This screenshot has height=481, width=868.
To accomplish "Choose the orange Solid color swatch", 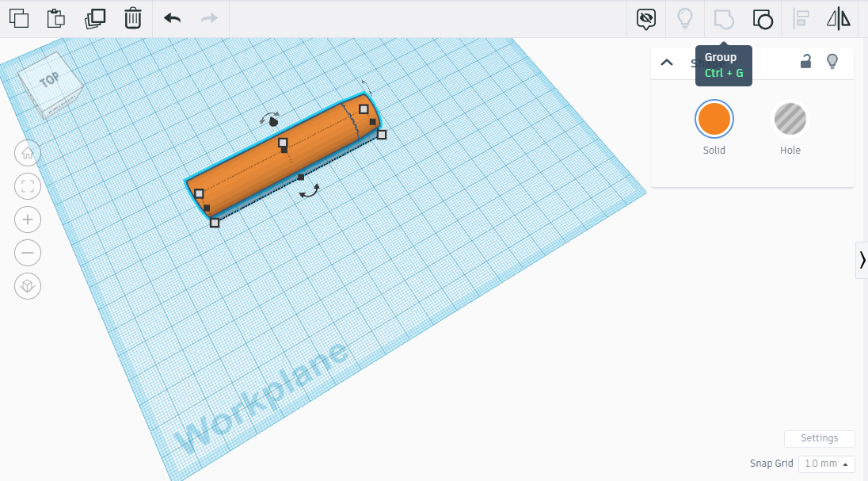I will point(714,119).
